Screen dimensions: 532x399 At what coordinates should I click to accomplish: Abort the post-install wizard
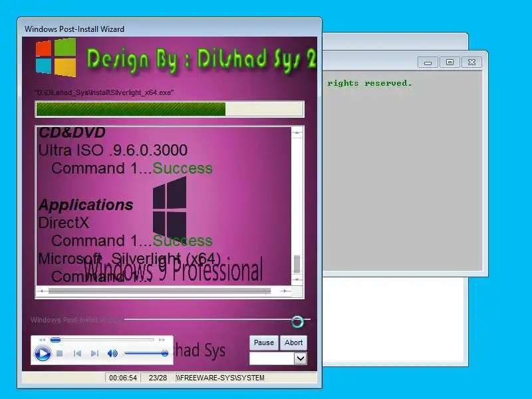(293, 342)
